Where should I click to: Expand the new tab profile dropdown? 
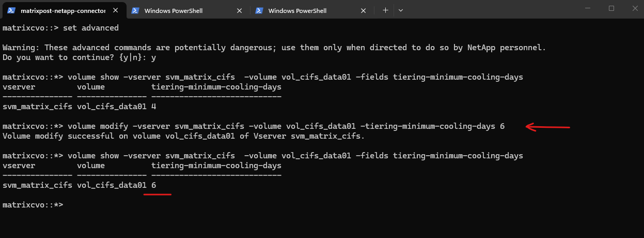pos(401,10)
